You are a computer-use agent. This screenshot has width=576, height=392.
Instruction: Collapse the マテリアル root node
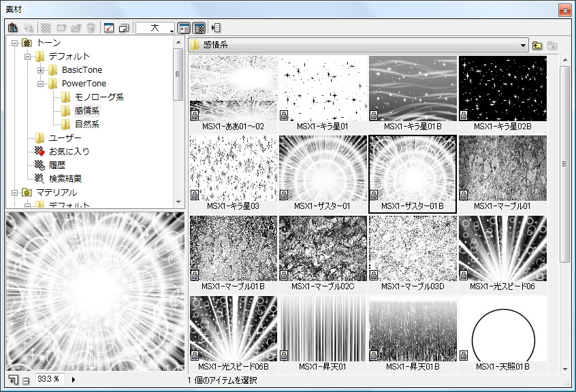point(15,193)
